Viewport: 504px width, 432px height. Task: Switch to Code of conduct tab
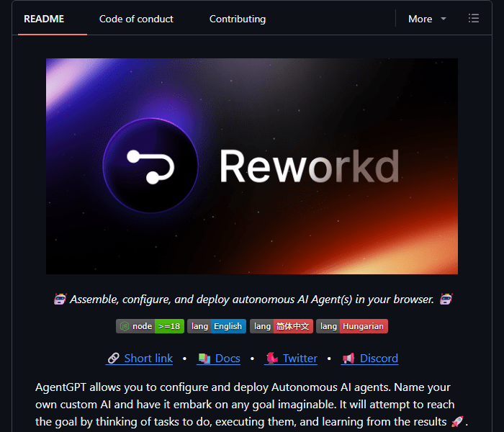pos(136,19)
